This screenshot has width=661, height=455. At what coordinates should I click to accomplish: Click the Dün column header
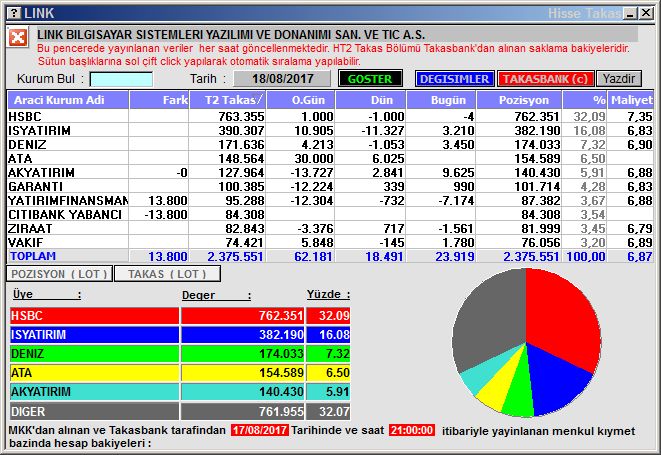click(371, 100)
